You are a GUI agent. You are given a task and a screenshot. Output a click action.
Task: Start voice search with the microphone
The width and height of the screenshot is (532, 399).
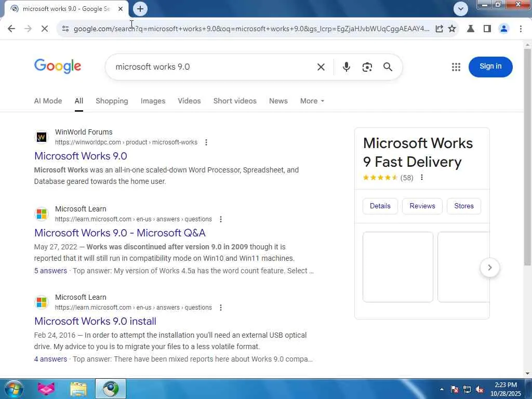pyautogui.click(x=346, y=67)
